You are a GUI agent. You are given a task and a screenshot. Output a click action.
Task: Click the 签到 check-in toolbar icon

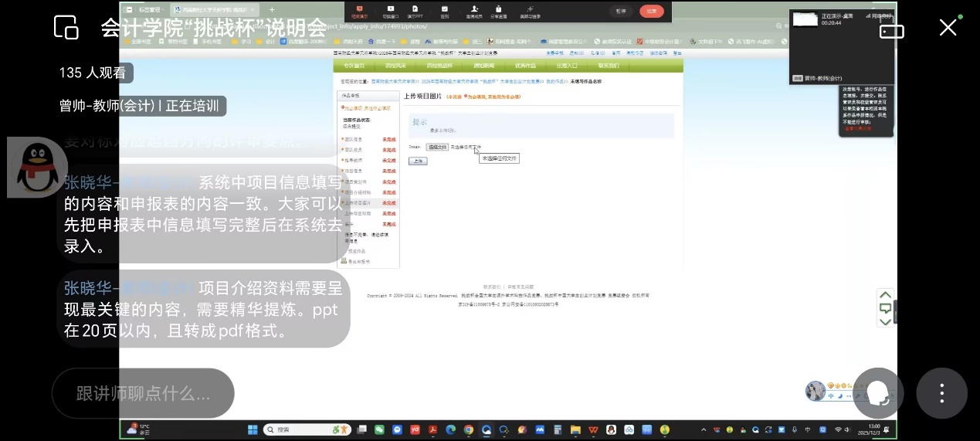click(445, 11)
